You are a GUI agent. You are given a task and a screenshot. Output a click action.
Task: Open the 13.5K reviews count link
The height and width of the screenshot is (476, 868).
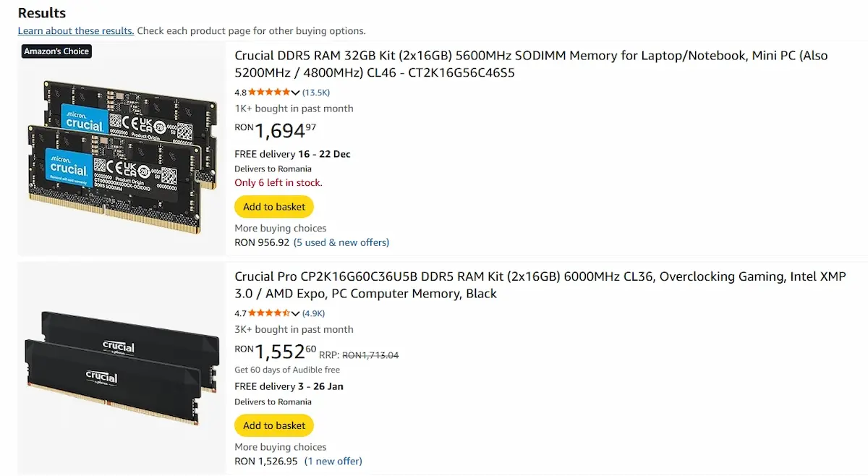tap(317, 92)
